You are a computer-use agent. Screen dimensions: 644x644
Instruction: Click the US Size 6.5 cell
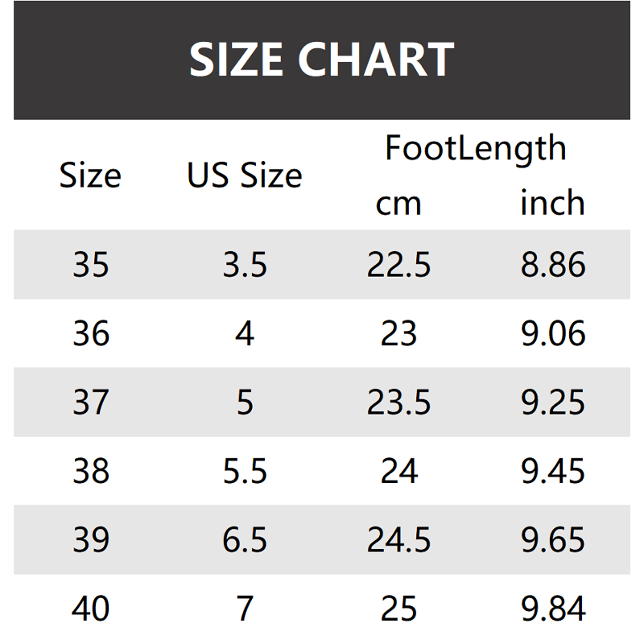(x=245, y=540)
